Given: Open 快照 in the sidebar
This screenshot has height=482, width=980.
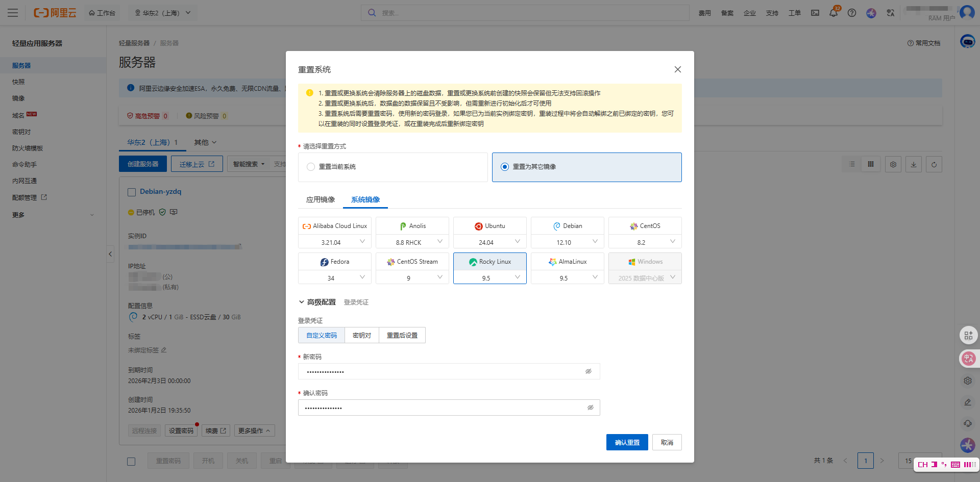Looking at the screenshot, I should click(x=18, y=82).
